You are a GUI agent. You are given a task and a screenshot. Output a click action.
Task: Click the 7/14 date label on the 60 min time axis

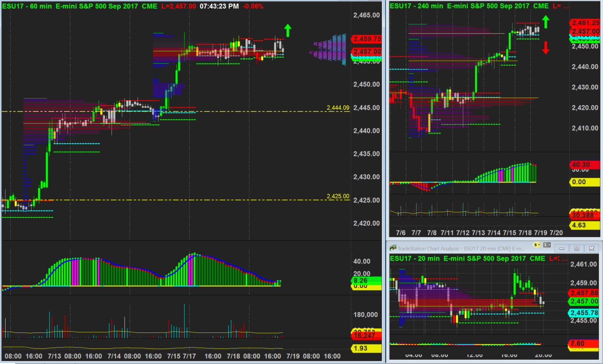click(x=114, y=356)
